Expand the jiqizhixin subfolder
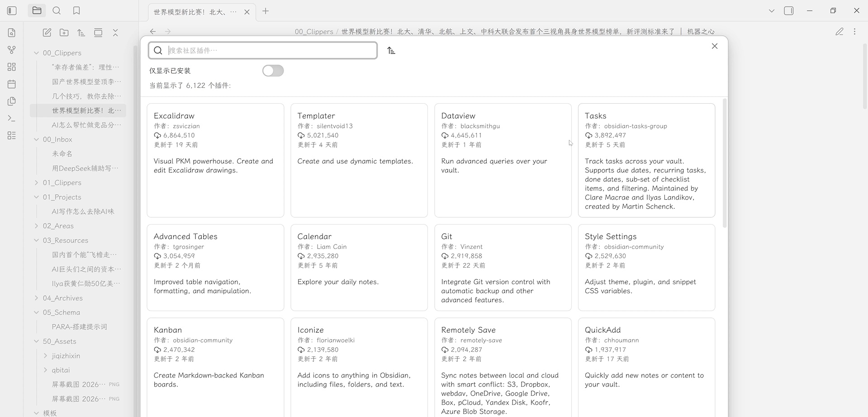Viewport: 868px width, 417px height. pyautogui.click(x=45, y=356)
